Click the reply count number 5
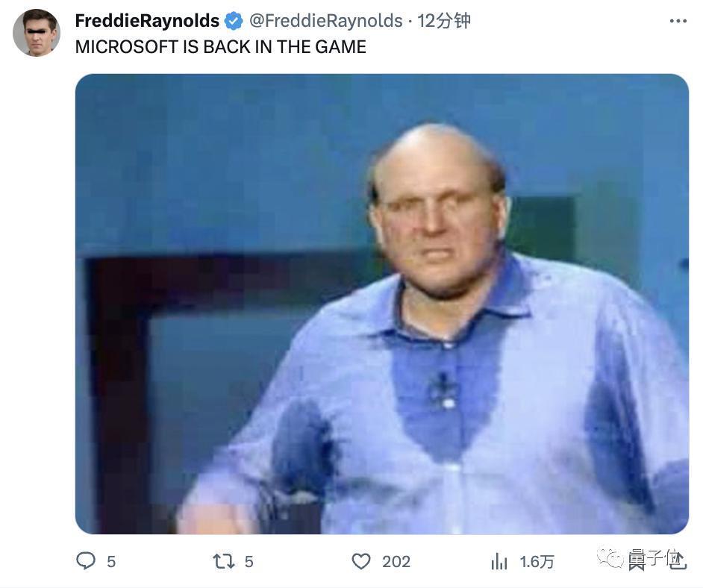This screenshot has height=588, width=703. [x=111, y=561]
